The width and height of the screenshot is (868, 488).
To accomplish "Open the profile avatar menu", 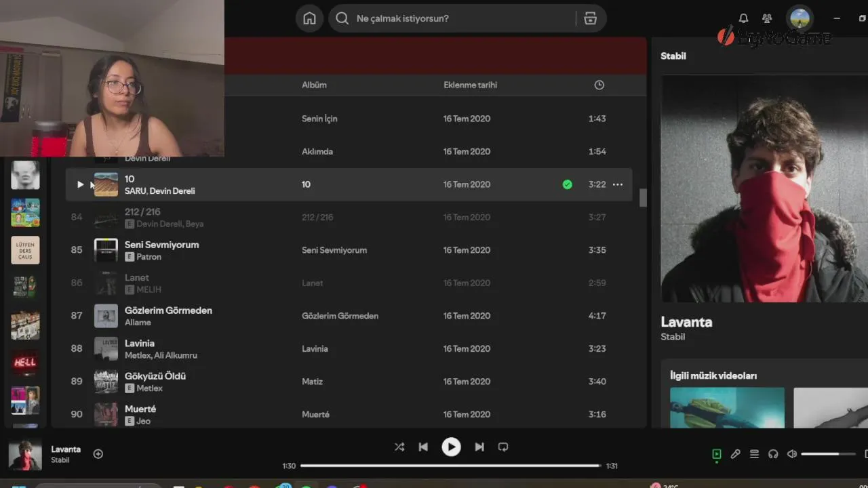I will click(x=800, y=18).
